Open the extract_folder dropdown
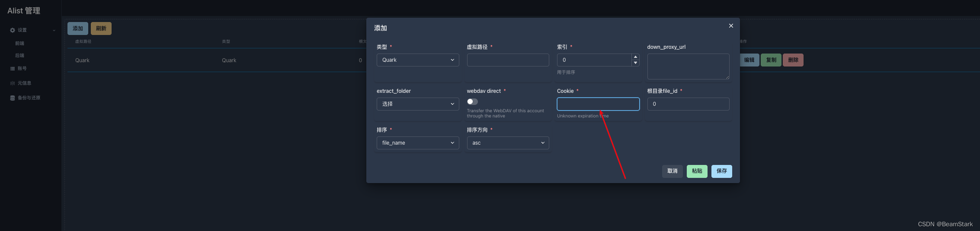The height and width of the screenshot is (231, 980). click(417, 104)
